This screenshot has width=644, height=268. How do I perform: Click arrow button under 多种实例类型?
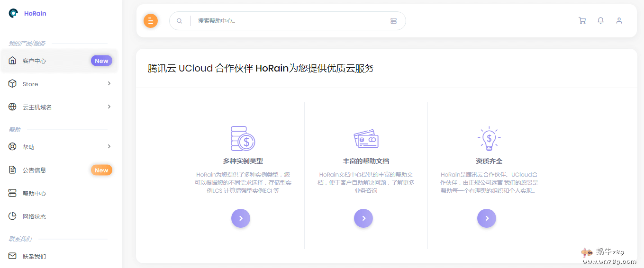click(241, 218)
